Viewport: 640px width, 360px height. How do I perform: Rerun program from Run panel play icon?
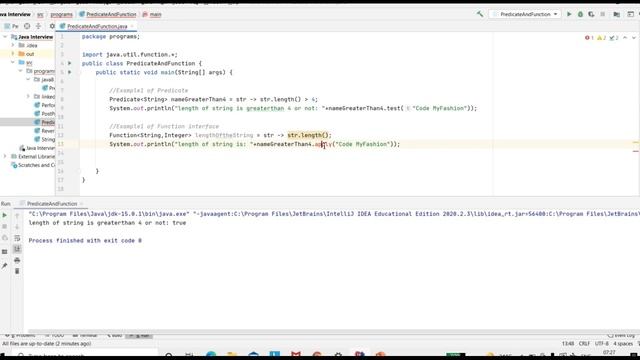(x=4, y=215)
